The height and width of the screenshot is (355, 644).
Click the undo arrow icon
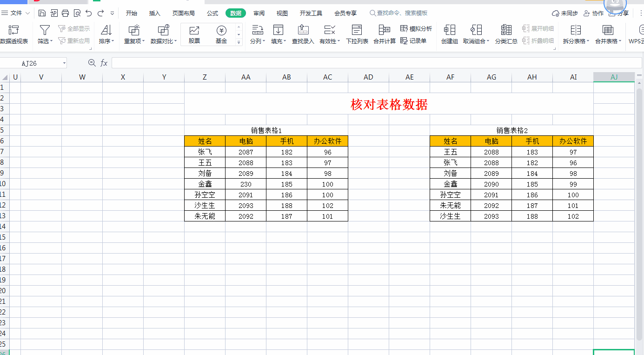88,13
